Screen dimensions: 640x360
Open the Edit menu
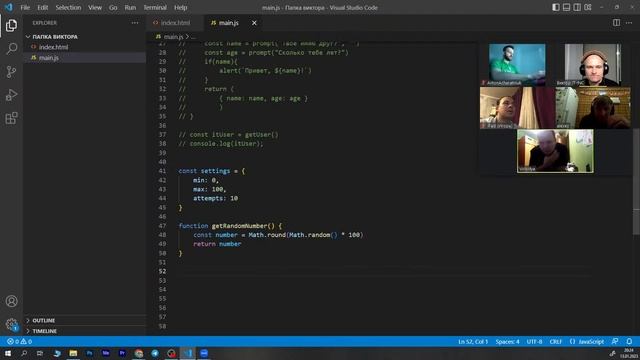click(42, 7)
